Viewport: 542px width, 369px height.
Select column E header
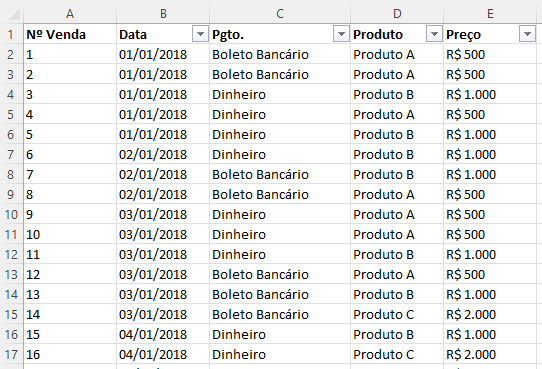(490, 14)
